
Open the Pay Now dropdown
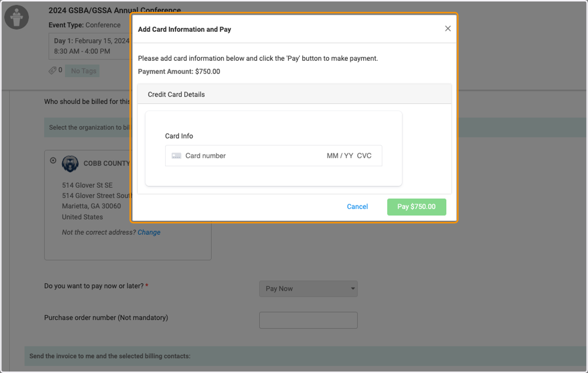(308, 289)
